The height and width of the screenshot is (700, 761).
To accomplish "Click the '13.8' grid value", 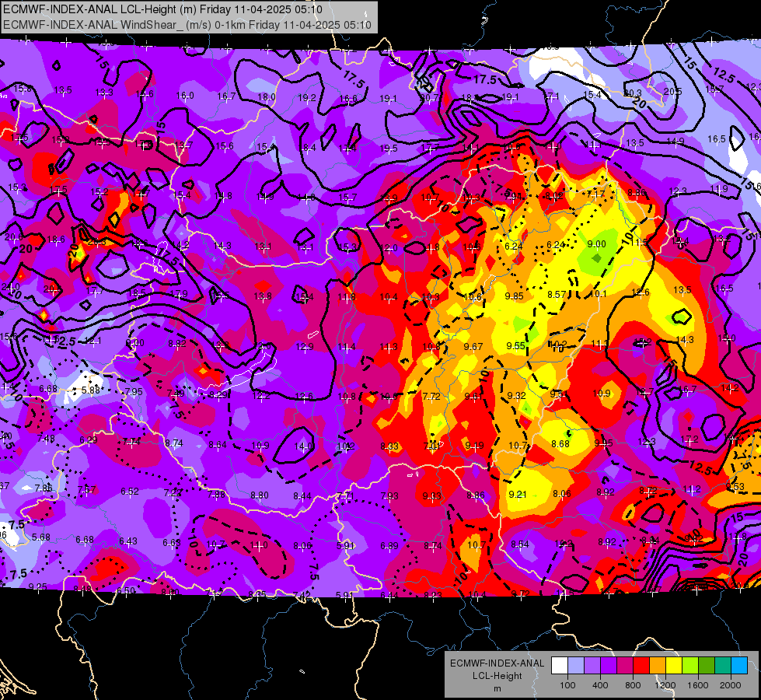I will (x=263, y=296).
